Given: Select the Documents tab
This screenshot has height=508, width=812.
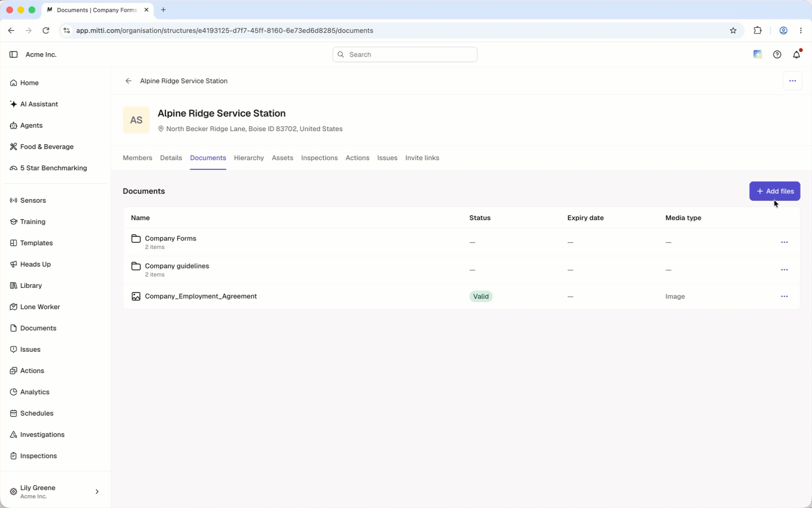Looking at the screenshot, I should pos(208,158).
